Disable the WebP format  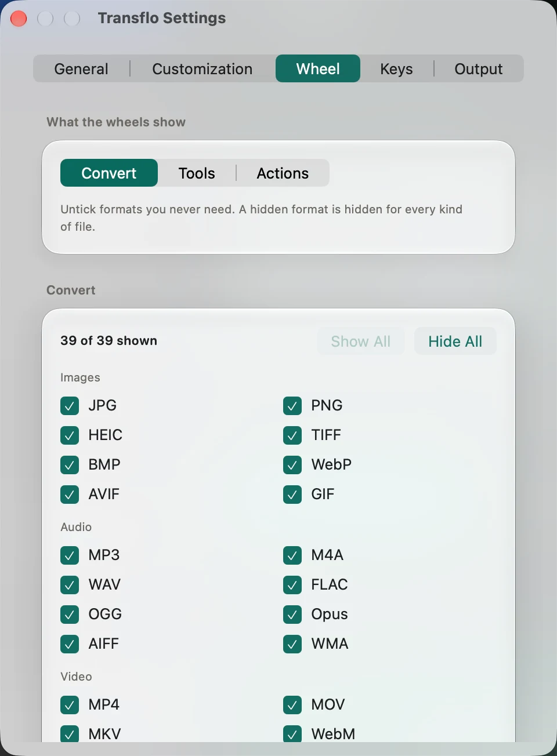point(292,465)
